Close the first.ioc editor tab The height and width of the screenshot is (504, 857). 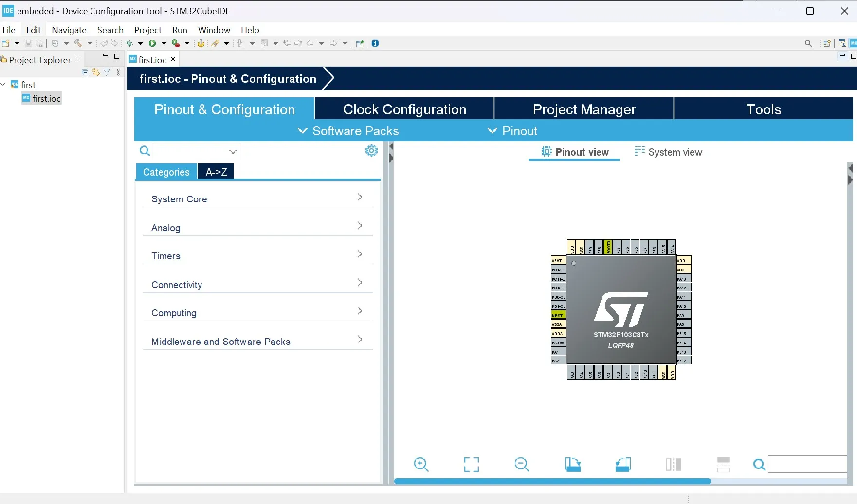[x=173, y=59]
